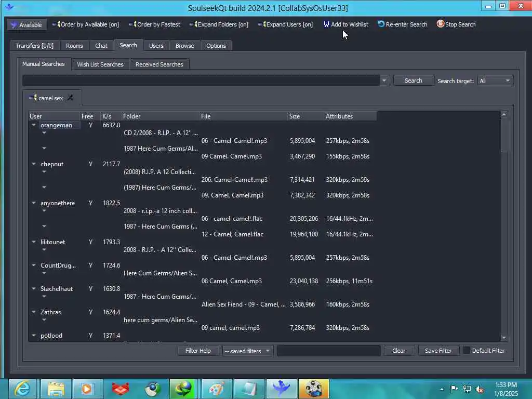Click the search query input field
Screen dimensions: 532x399
pos(201,81)
